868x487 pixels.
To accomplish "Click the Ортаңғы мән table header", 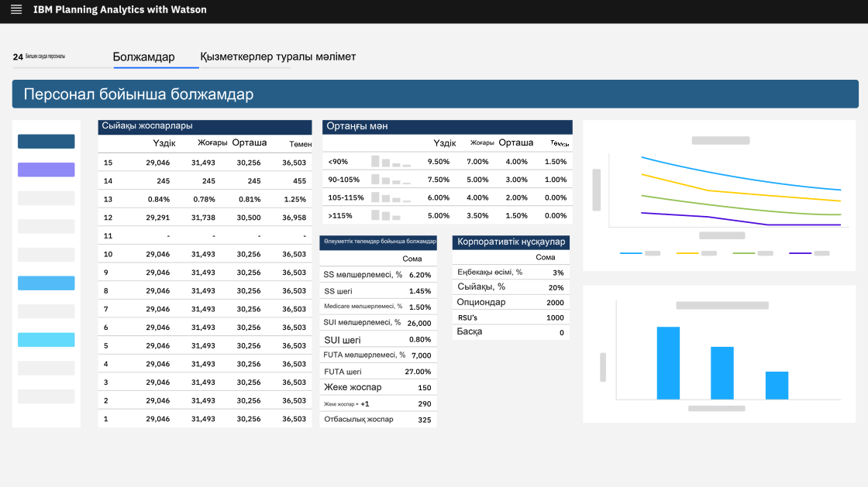I will pyautogui.click(x=447, y=126).
